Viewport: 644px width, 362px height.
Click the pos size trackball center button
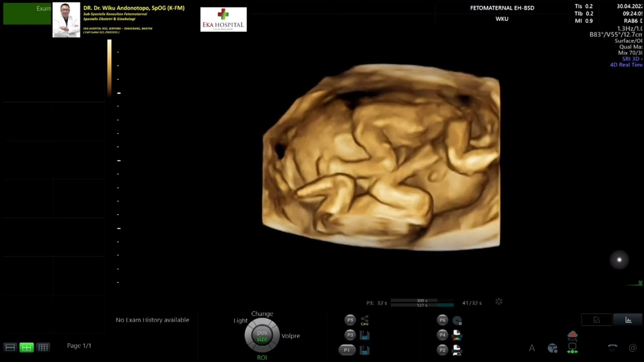point(262,335)
